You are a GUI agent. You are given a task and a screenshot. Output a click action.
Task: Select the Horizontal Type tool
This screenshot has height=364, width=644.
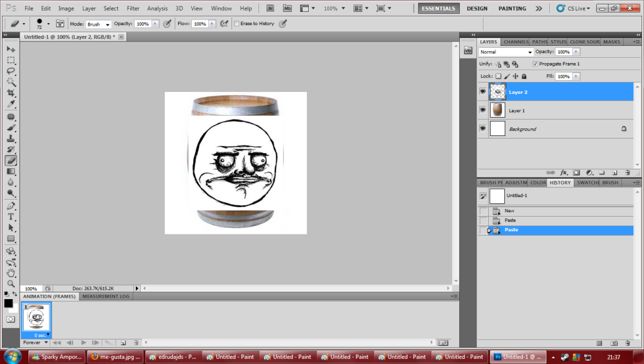11,217
